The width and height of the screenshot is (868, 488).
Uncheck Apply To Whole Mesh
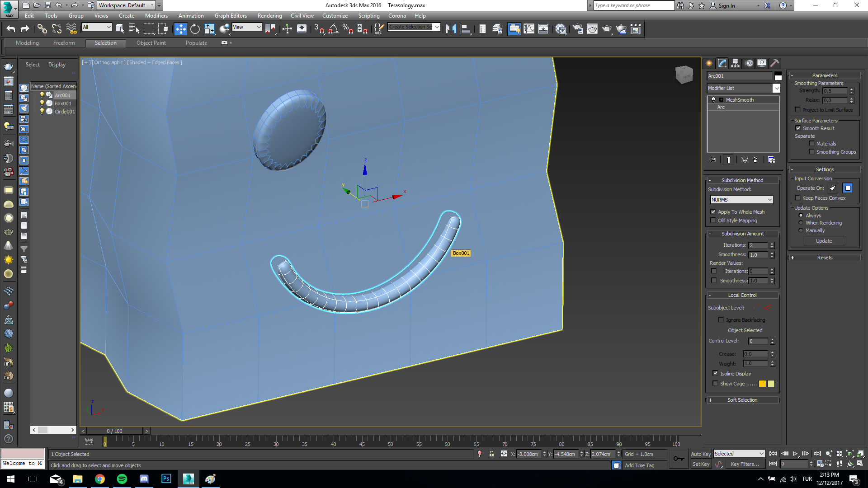[713, 212]
